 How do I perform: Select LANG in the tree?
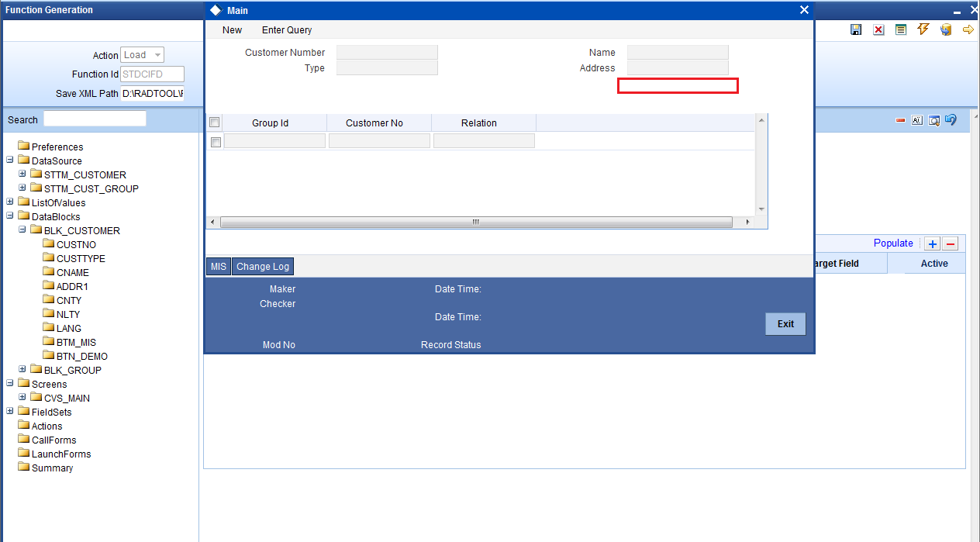69,329
